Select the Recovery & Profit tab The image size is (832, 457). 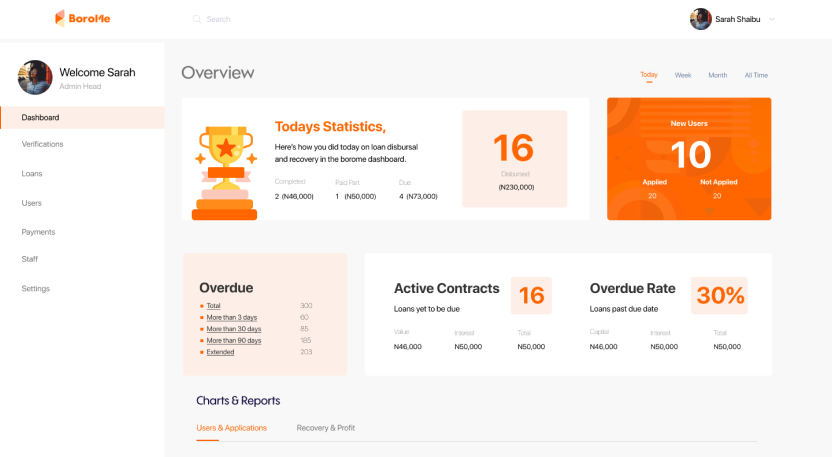pyautogui.click(x=325, y=428)
